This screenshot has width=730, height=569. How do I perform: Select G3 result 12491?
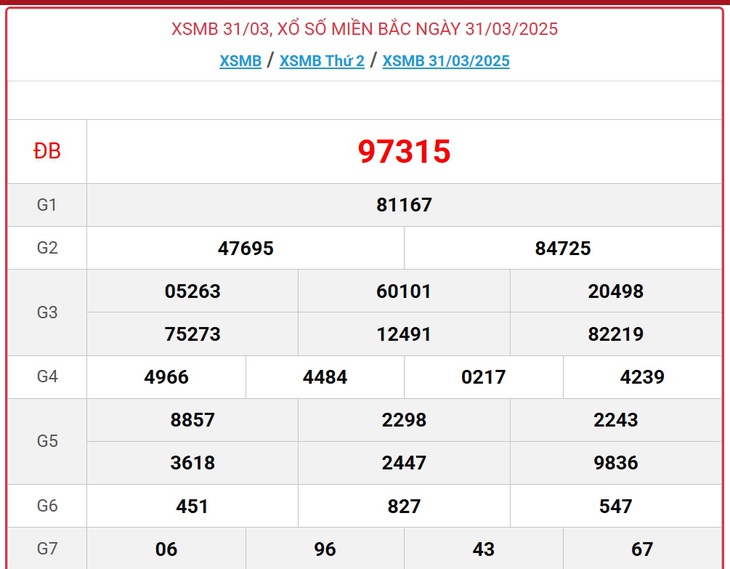click(404, 334)
